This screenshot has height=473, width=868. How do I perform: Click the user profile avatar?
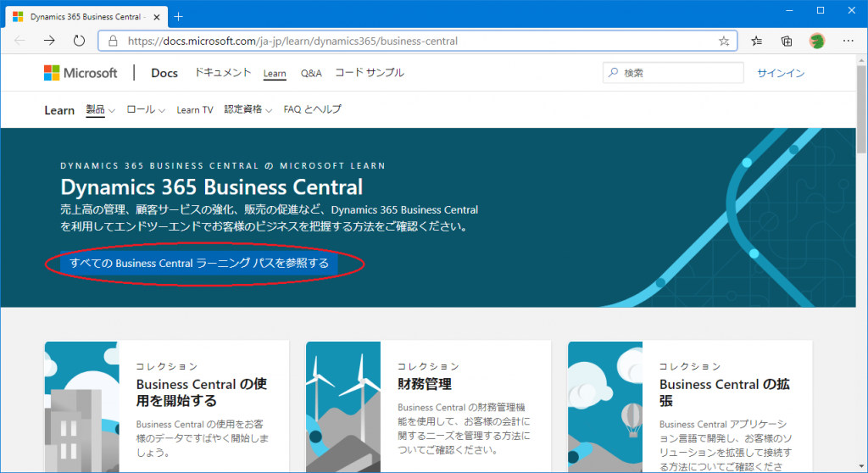tap(817, 41)
